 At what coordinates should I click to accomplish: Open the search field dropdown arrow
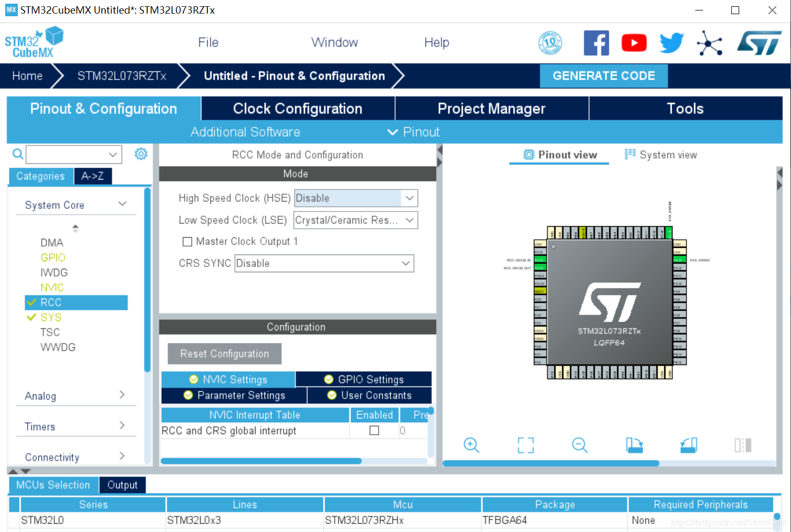click(x=113, y=154)
